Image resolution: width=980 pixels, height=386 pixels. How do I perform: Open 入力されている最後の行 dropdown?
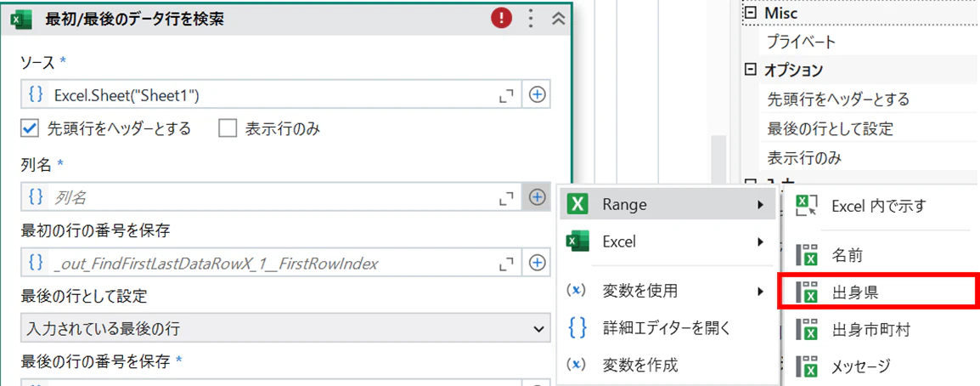(285, 328)
